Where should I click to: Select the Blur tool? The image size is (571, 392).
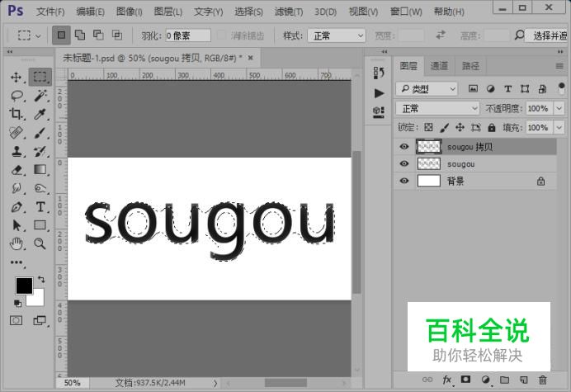[16, 188]
